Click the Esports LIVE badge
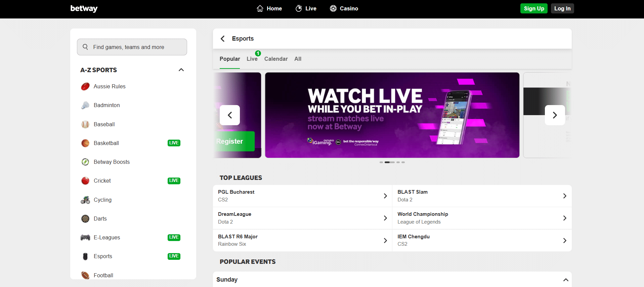 coord(174,256)
